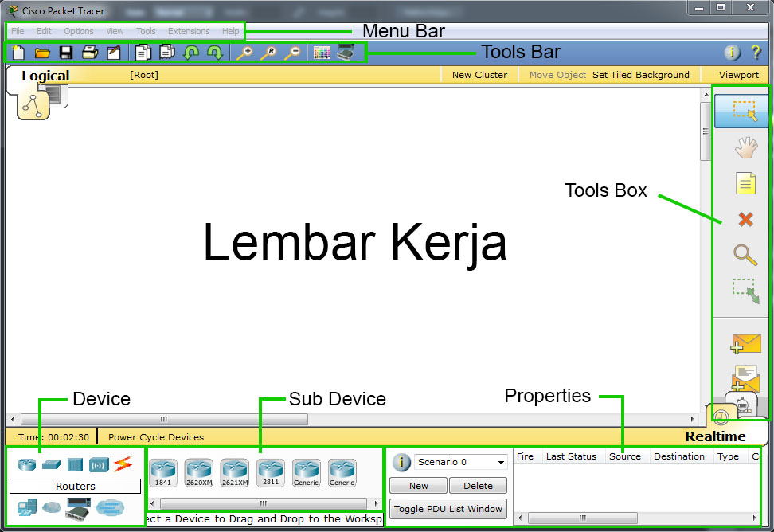
Task: Click Toggle PDU List Window button
Action: (x=448, y=509)
